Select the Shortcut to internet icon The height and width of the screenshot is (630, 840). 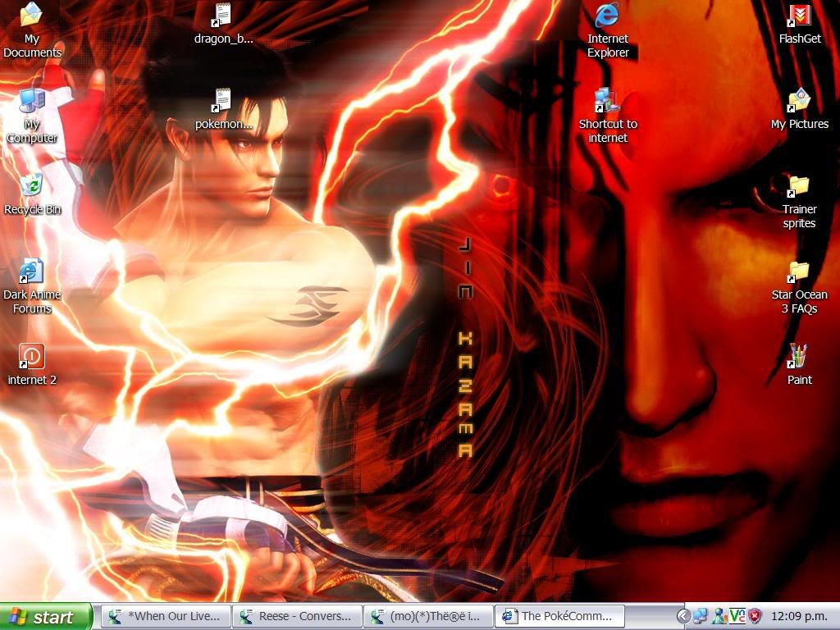tap(608, 115)
